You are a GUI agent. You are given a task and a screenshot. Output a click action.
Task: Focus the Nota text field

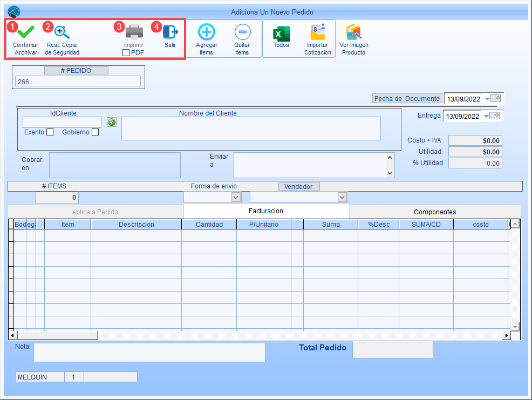(149, 352)
